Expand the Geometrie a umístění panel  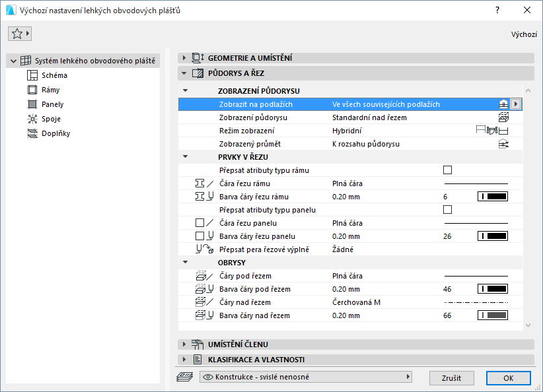(x=184, y=58)
